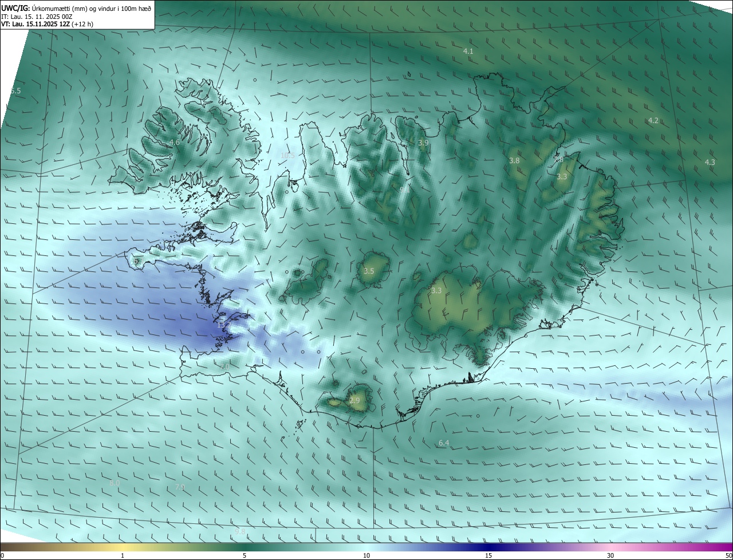Click the colour scale tick labelled 1
This screenshot has width=733, height=560.
[123, 555]
